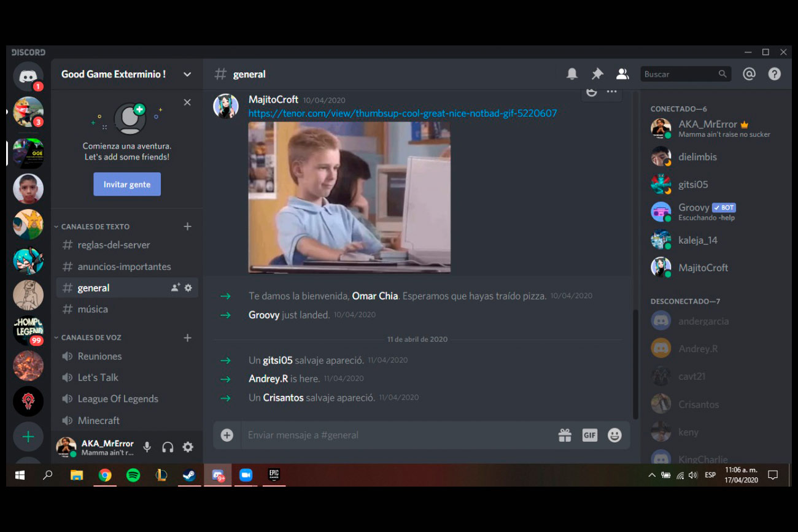Select the GGE server icon
The image size is (798, 532).
click(x=28, y=153)
